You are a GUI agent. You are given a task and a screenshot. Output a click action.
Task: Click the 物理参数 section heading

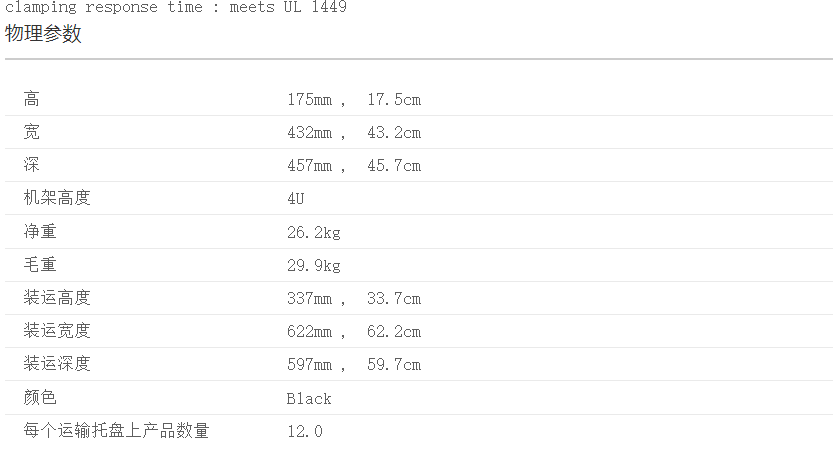(x=43, y=34)
